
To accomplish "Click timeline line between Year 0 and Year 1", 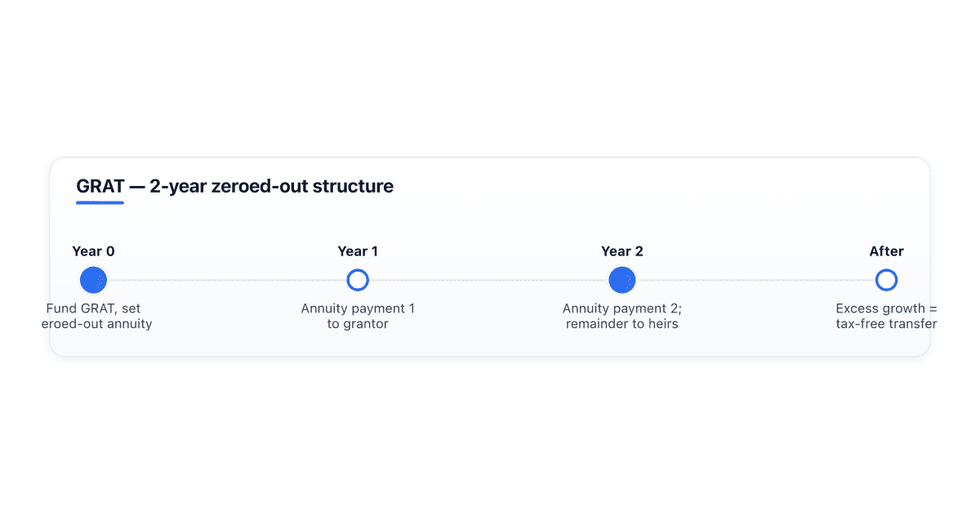I will [226, 280].
